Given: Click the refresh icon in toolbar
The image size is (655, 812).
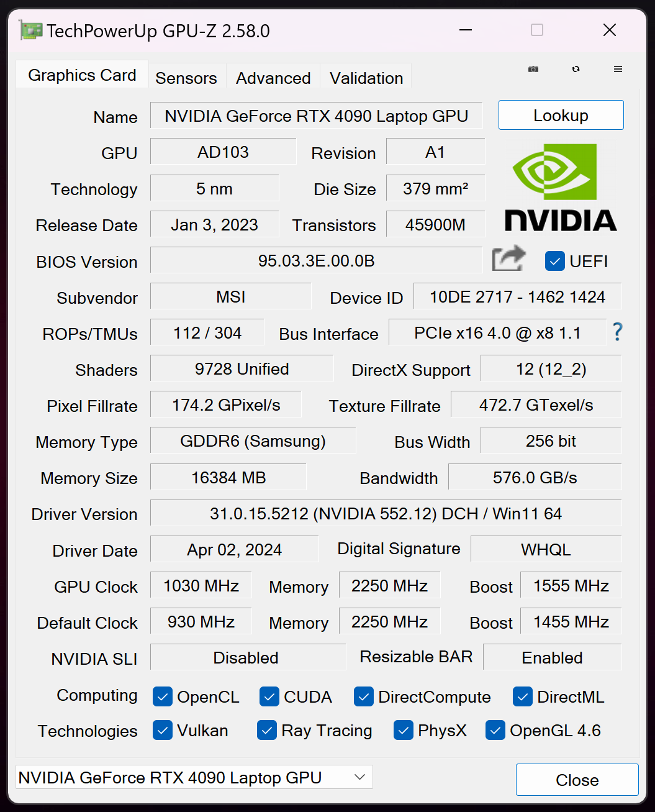Looking at the screenshot, I should coord(576,69).
